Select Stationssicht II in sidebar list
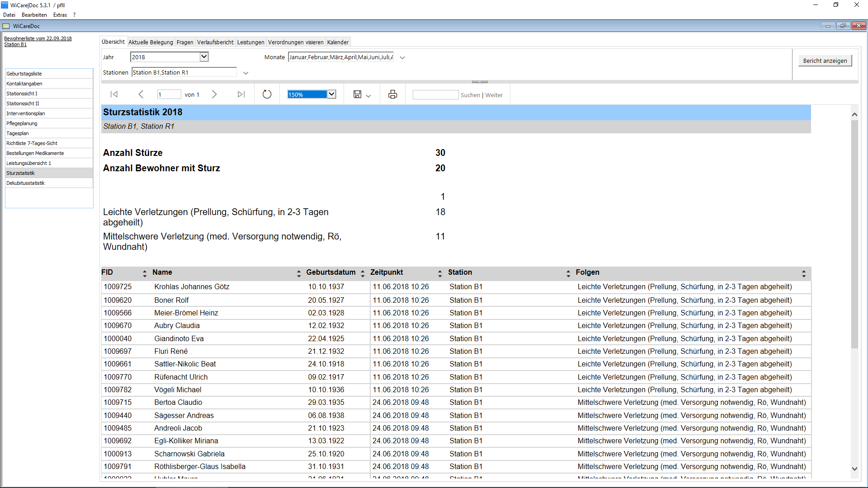This screenshot has width=868, height=488. click(x=49, y=103)
